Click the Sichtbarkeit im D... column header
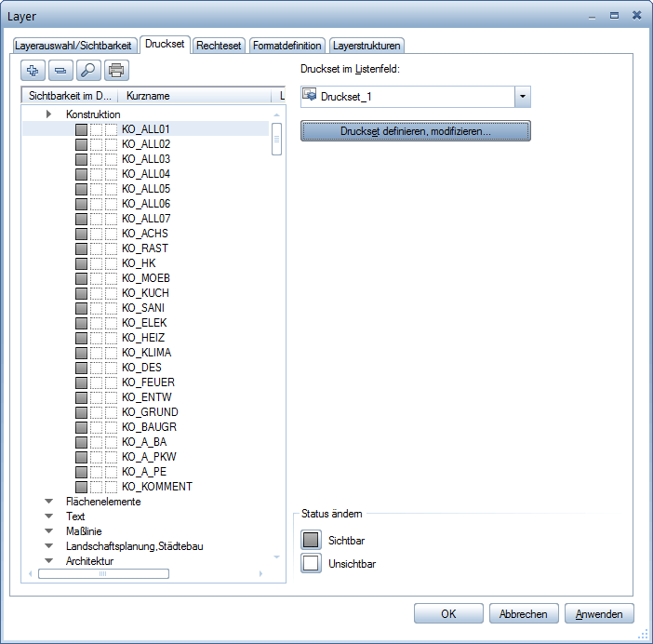This screenshot has width=653, height=644. pos(70,96)
